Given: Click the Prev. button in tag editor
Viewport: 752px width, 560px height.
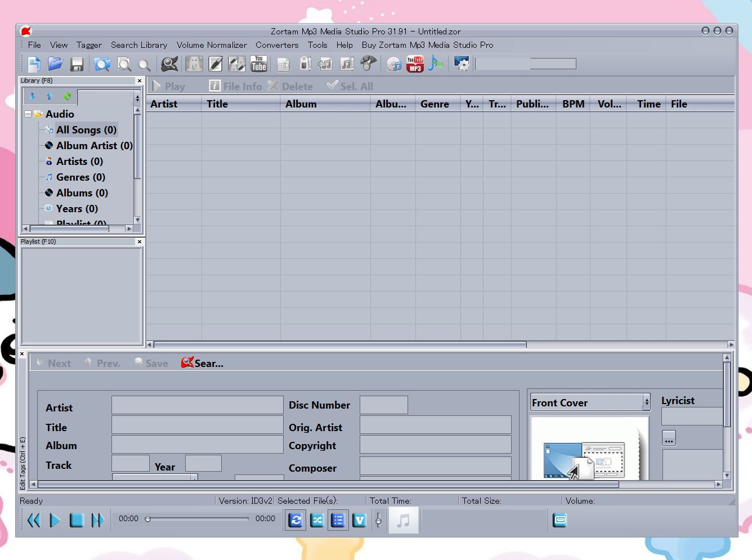Looking at the screenshot, I should (102, 363).
